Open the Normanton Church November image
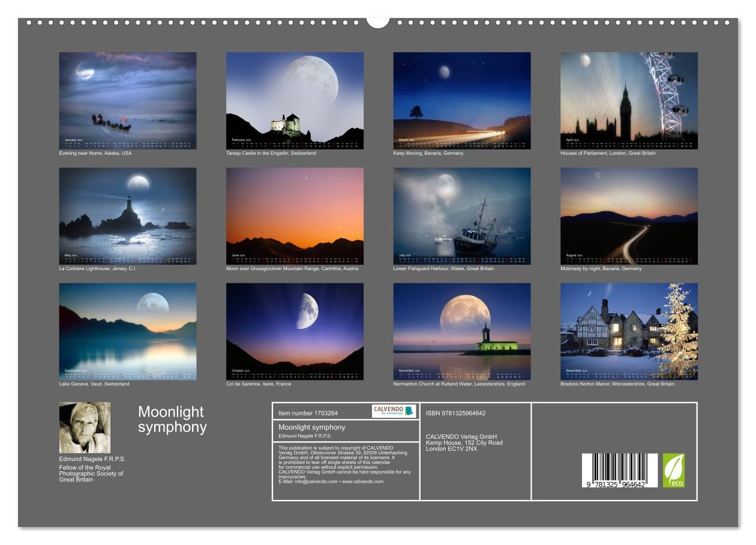The image size is (756, 545). point(462,331)
